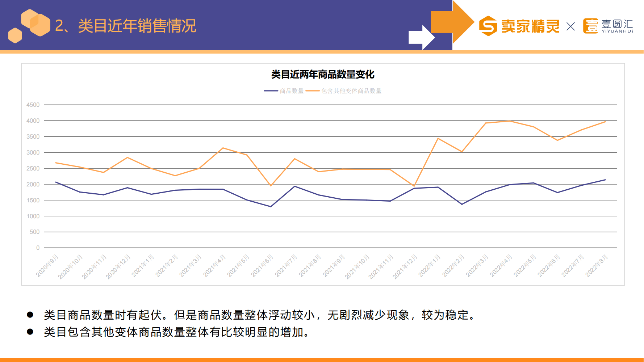Screen dimensions: 644x362
Task: Click the 2000 y-axis label
Action: (x=33, y=184)
